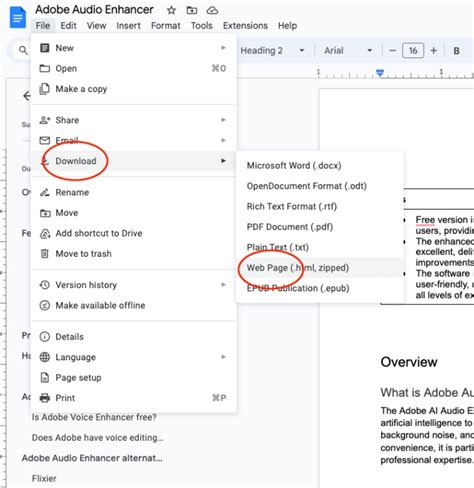Screen dimensions: 474x488
Task: Click the Overview heading in document
Action: pos(409,362)
